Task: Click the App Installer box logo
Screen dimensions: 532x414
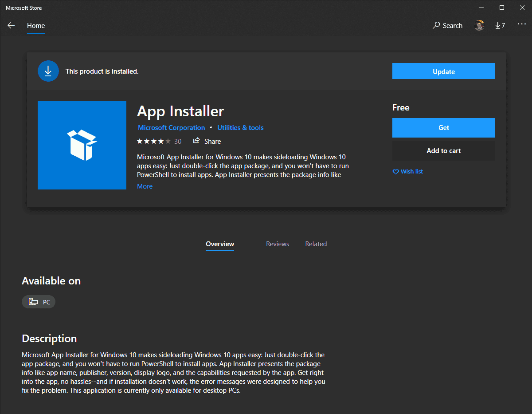Action: (x=82, y=145)
